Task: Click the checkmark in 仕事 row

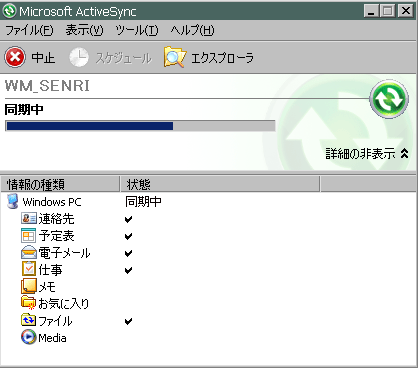Action: click(x=129, y=270)
